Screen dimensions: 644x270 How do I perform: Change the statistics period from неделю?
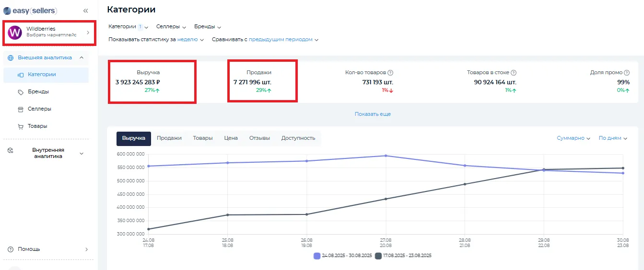(x=190, y=40)
